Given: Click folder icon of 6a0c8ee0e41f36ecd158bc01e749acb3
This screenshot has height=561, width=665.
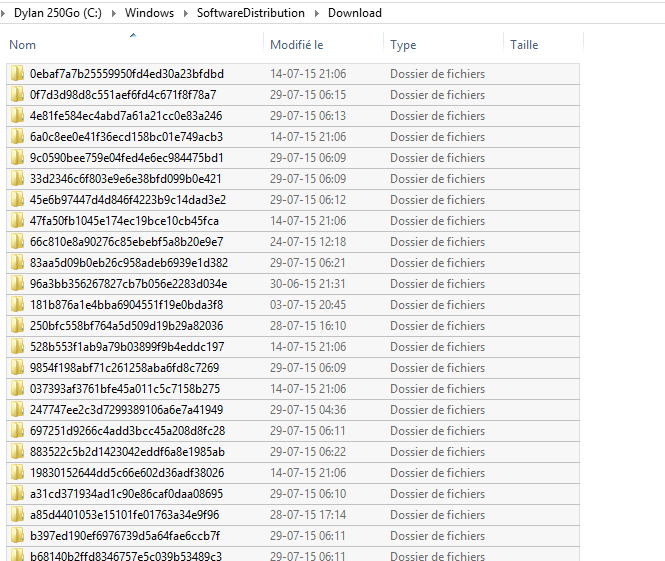Looking at the screenshot, I should click(x=17, y=137).
